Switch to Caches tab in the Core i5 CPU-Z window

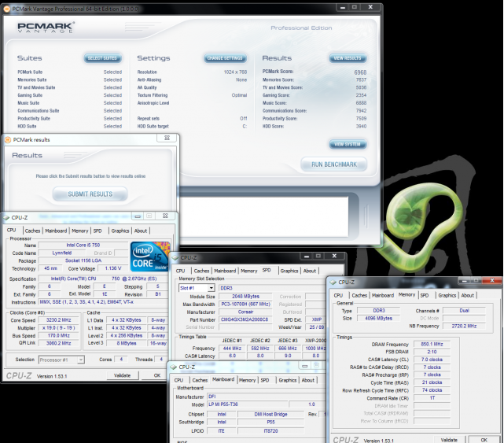tap(32, 231)
